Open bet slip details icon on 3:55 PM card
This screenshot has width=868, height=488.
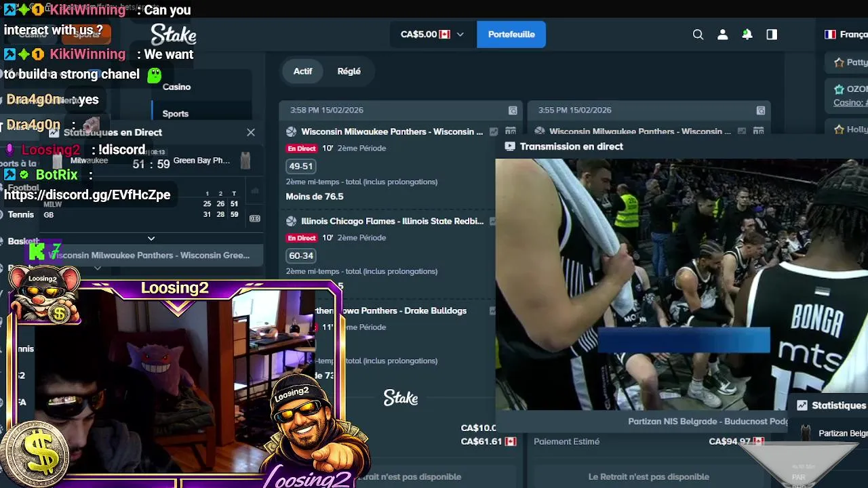pos(761,110)
